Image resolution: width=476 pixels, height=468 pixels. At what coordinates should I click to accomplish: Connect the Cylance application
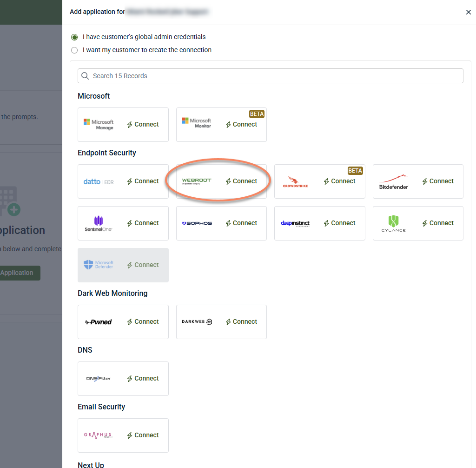(438, 223)
